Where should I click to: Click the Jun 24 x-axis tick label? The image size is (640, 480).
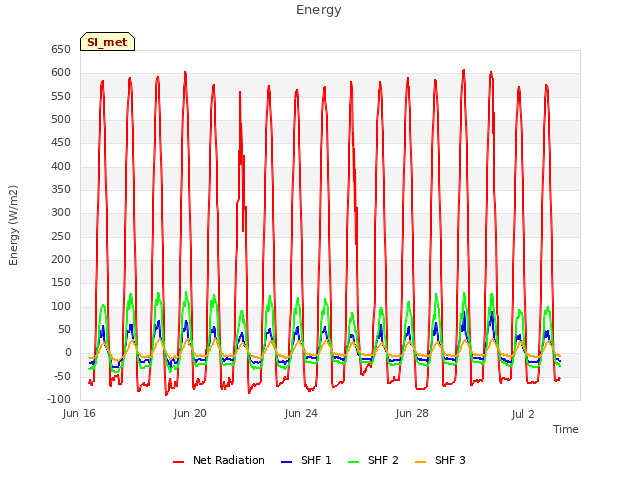click(x=301, y=414)
